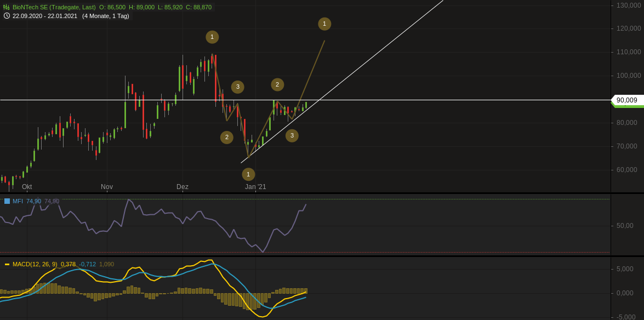
Task: Click the blue MFI value '74,90'
Action: (x=33, y=201)
